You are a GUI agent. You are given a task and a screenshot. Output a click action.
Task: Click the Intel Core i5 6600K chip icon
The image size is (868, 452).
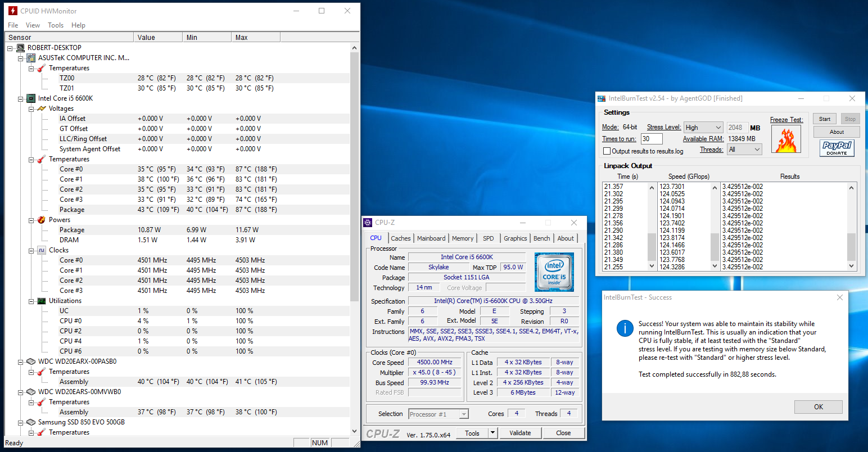point(31,98)
